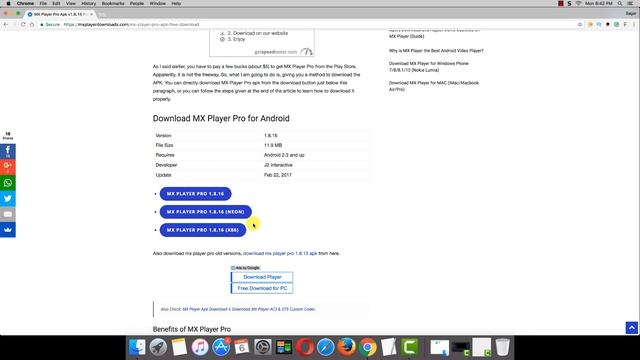Open Why is MX Player the Best Android Video Player link

pos(436,51)
